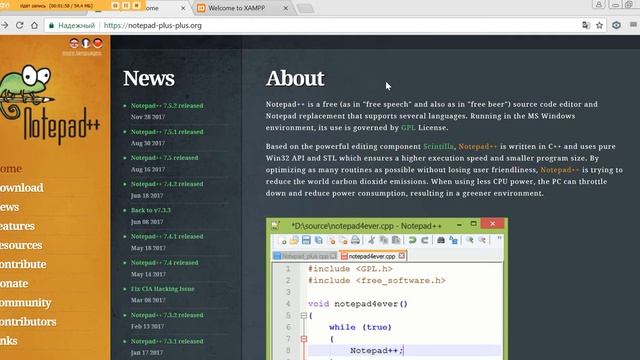Open the translate page icon in address bar
This screenshot has width=640, height=360.
[586, 25]
